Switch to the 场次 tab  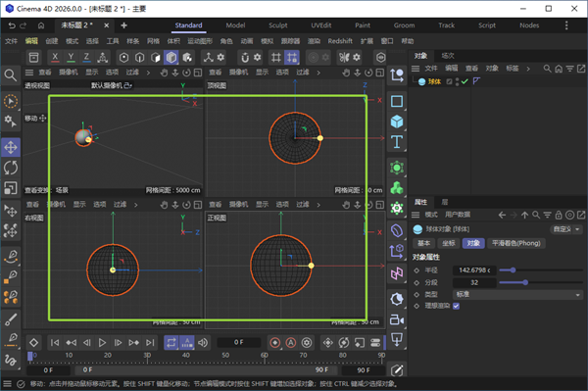(448, 56)
